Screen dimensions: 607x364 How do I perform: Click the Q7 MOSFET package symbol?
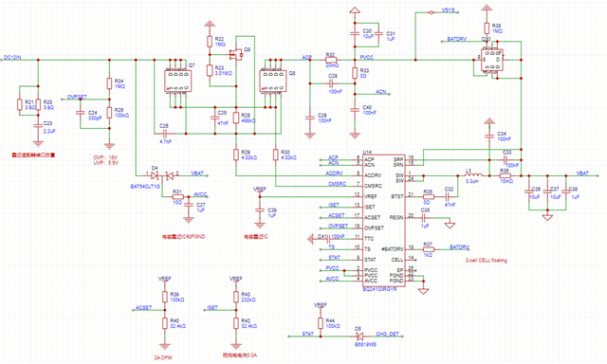coord(177,81)
